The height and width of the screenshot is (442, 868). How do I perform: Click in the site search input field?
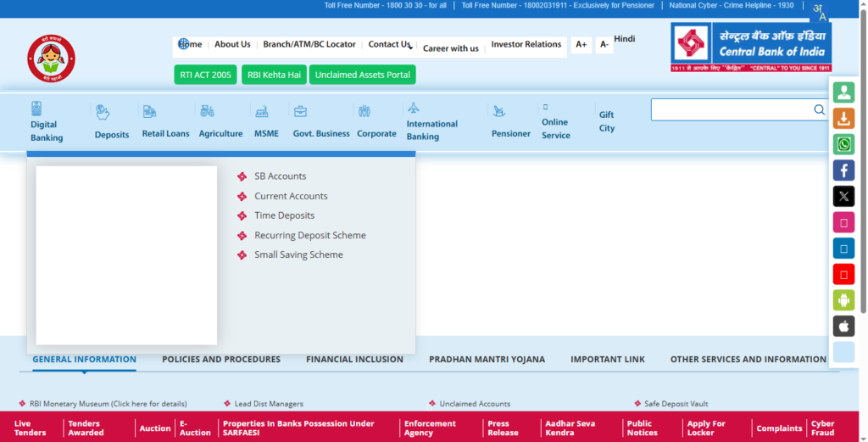click(x=739, y=109)
